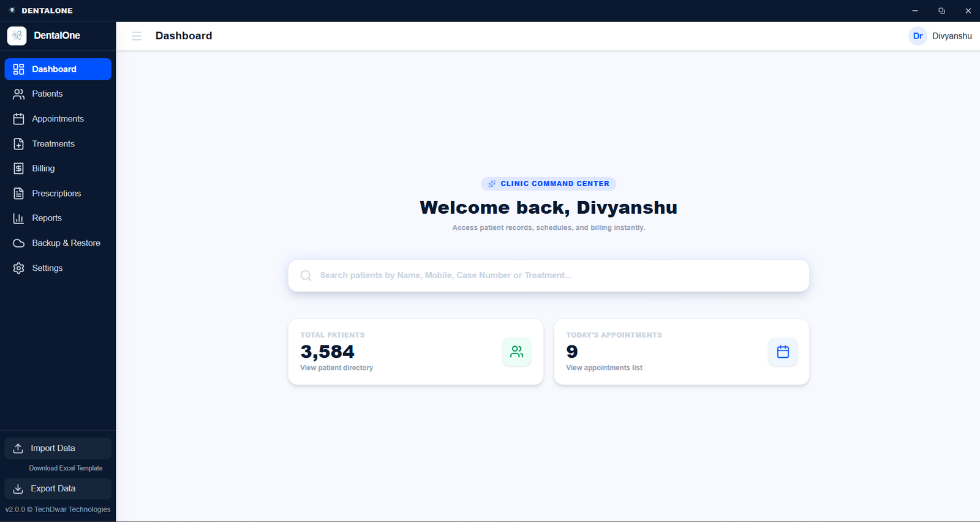
Task: Click the Import Data button
Action: tap(58, 448)
